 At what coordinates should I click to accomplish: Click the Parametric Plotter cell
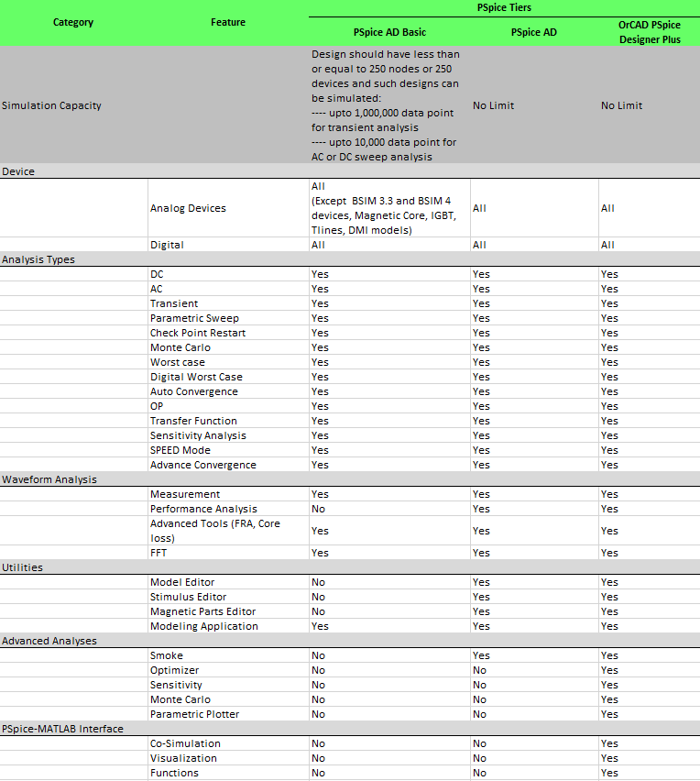tap(228, 714)
